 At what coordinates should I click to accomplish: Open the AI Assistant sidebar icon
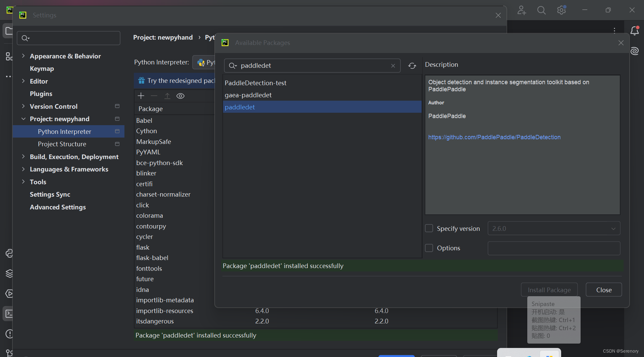[x=635, y=51]
